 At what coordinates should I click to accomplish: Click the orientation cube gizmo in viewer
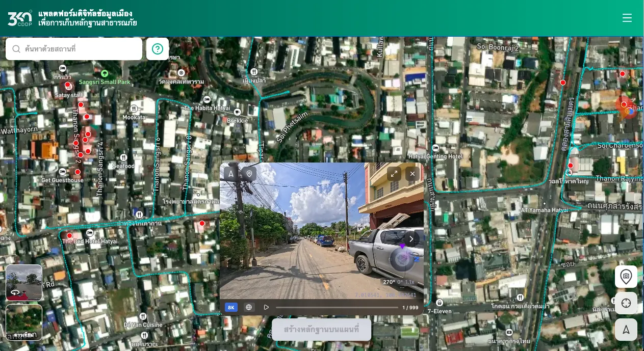tap(402, 259)
